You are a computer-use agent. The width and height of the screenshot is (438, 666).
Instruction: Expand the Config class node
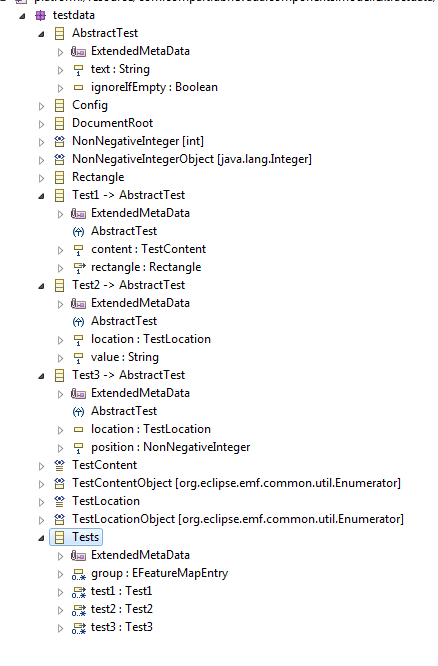point(41,106)
